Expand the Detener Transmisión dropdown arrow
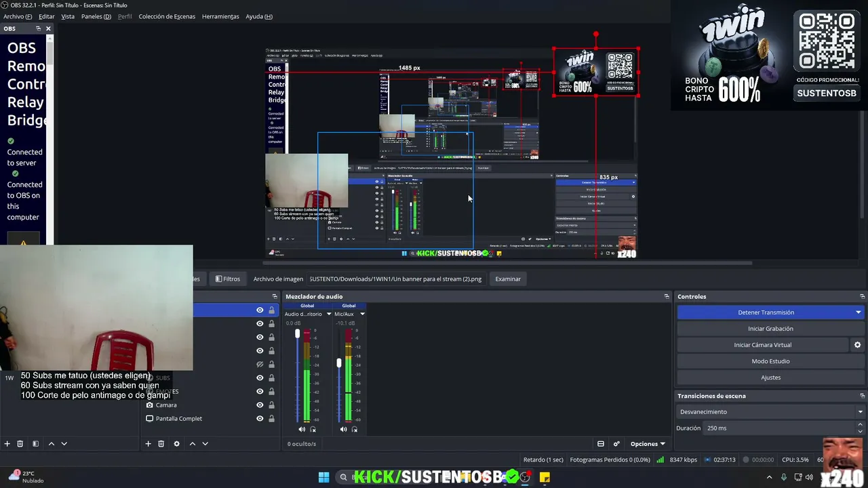The height and width of the screenshot is (488, 868). 858,312
